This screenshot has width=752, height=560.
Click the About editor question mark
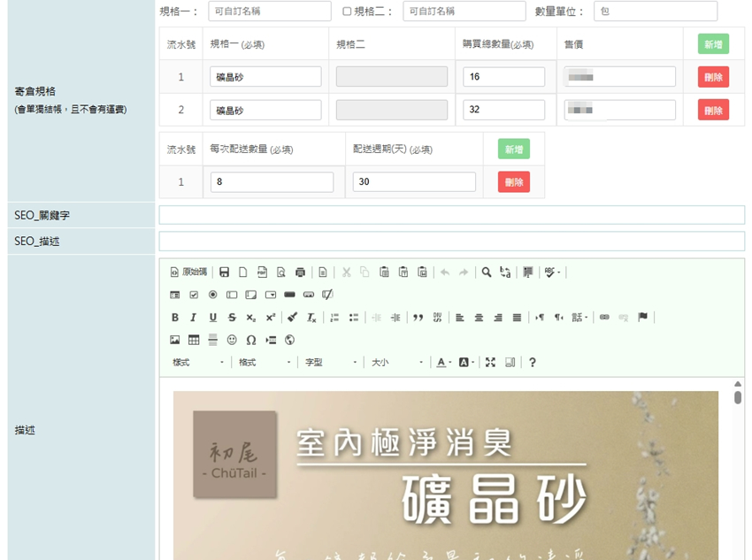click(x=533, y=363)
